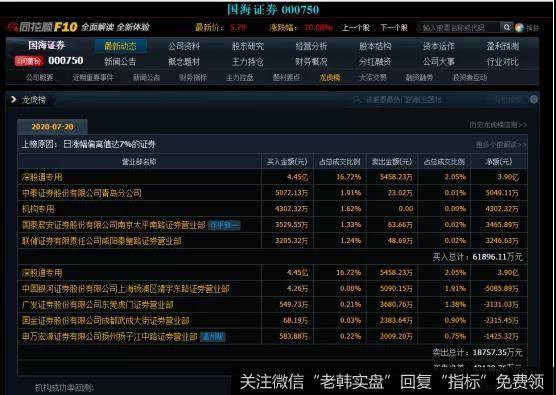Open 广发证券 东莞虎门证券营业部 link
The width and height of the screenshot is (556, 395).
click(x=98, y=305)
